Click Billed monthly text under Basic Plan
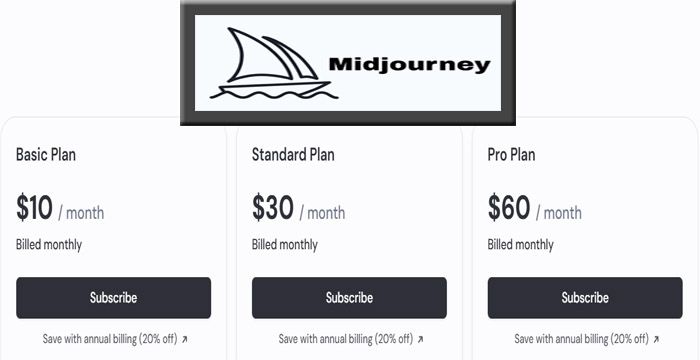 pyautogui.click(x=49, y=245)
